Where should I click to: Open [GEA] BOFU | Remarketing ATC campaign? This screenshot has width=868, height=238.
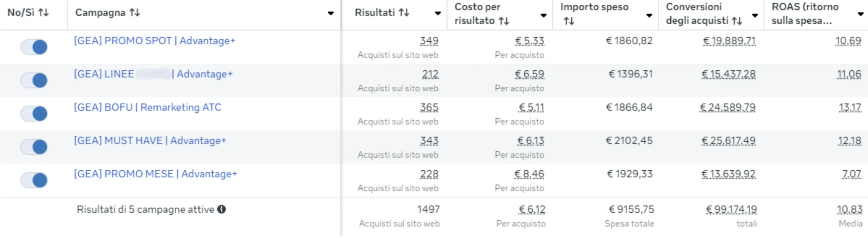[x=147, y=107]
